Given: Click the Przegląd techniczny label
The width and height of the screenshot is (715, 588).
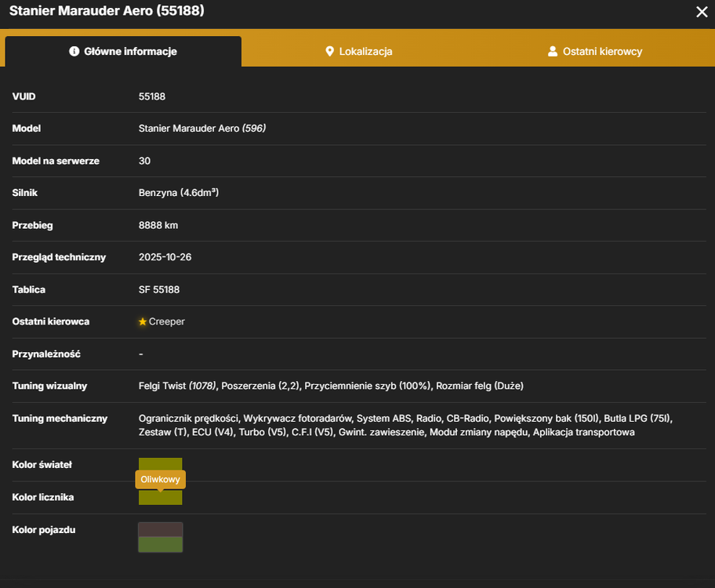Looking at the screenshot, I should coord(59,257).
